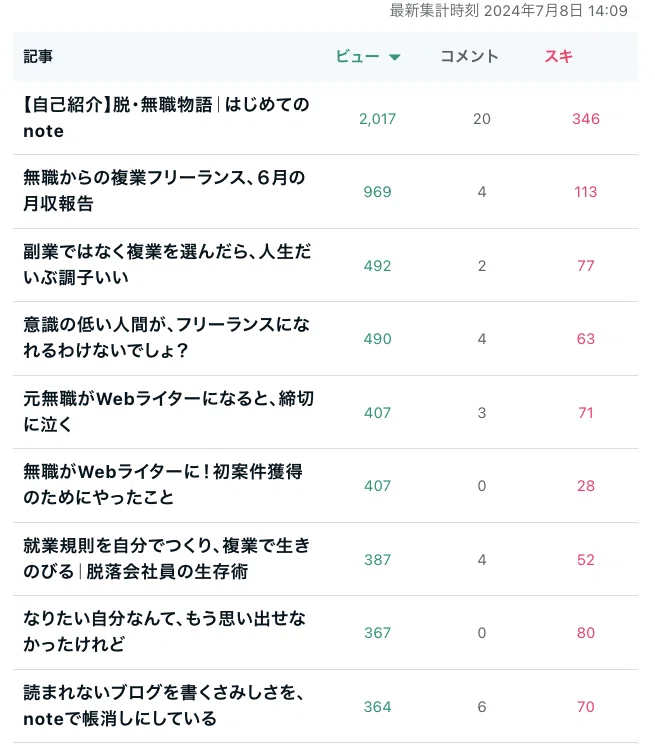
Task: Click the 969 view count
Action: (x=377, y=192)
